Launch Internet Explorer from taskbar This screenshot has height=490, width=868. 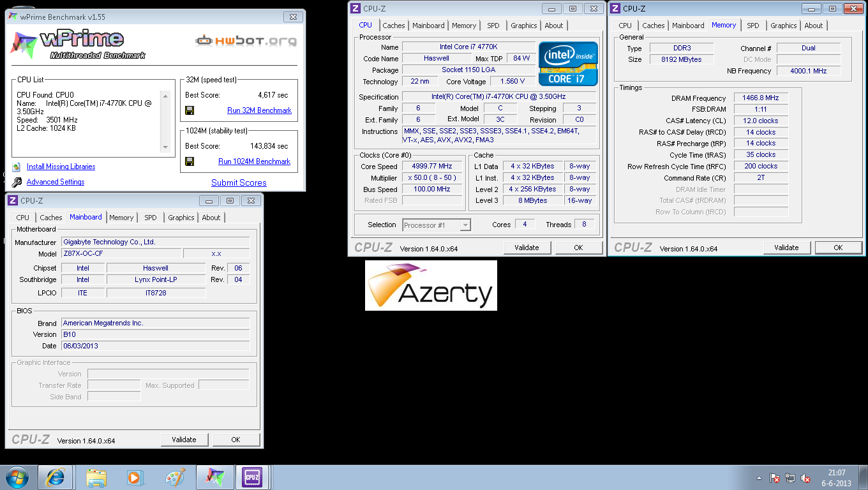(x=56, y=477)
